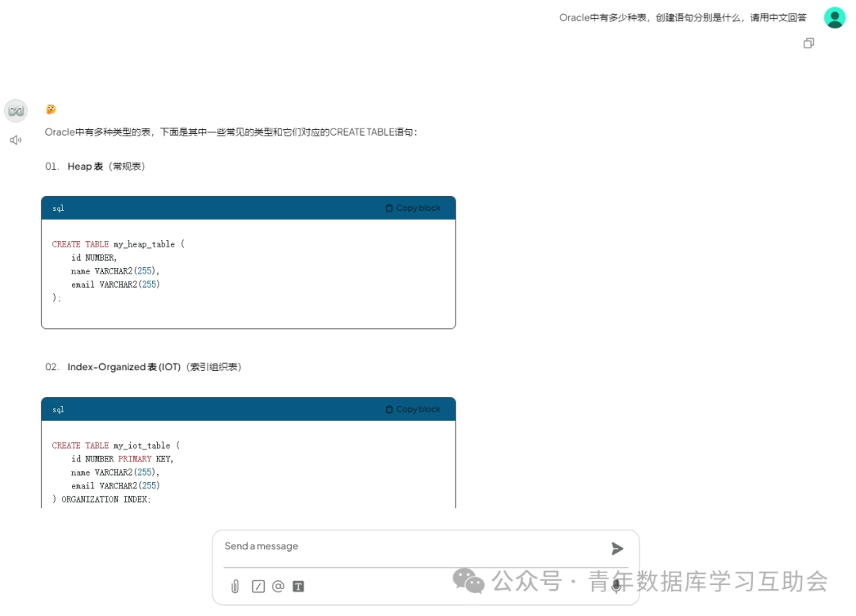Open the user profile avatar
Image resolution: width=856 pixels, height=616 pixels.
834,17
